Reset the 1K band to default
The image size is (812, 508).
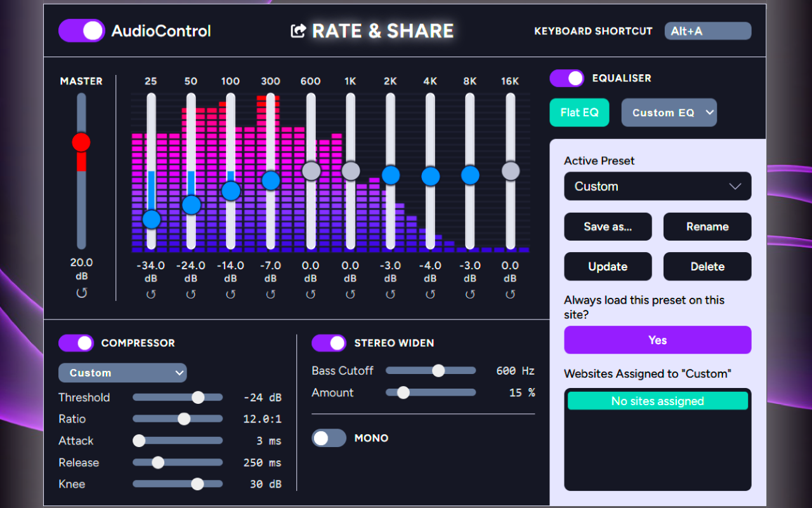[x=350, y=294]
